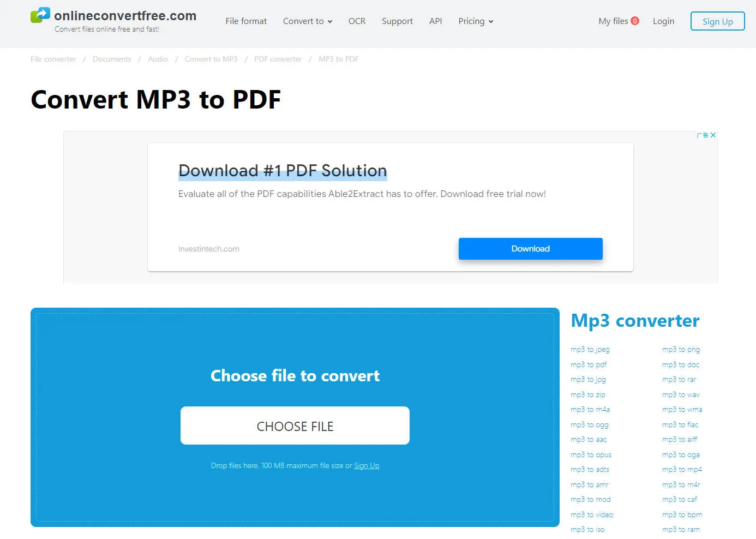Click the Sign Up link below the drop zone

point(366,465)
